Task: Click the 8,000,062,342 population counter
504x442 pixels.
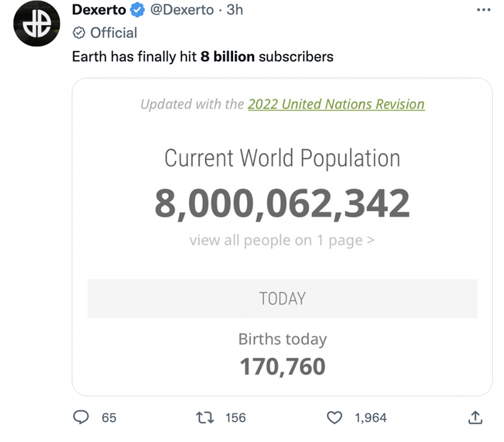Action: point(282,203)
